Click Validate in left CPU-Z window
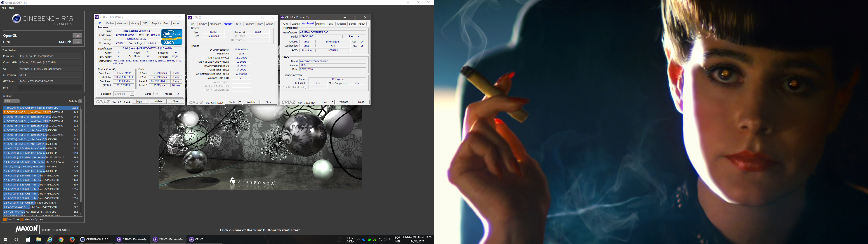Screen dimensions: 868x244 coord(158,101)
